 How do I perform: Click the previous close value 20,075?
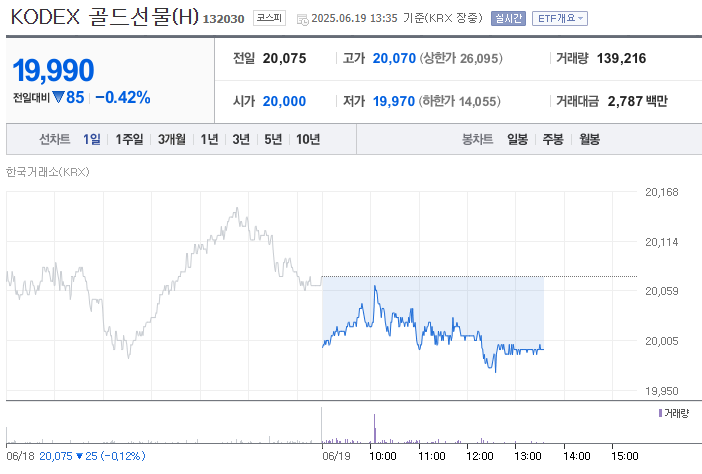(x=284, y=58)
